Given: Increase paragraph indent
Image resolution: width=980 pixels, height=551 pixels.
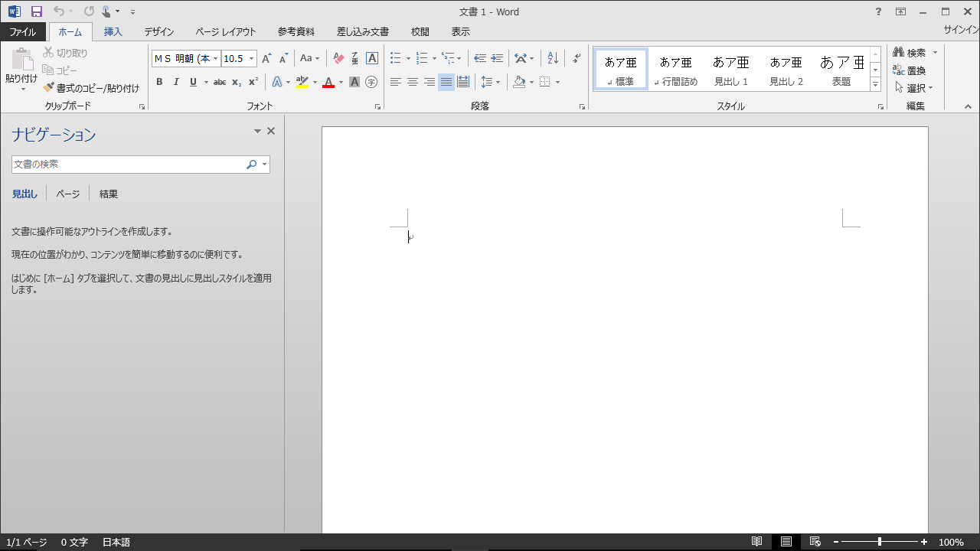Looking at the screenshot, I should (497, 58).
